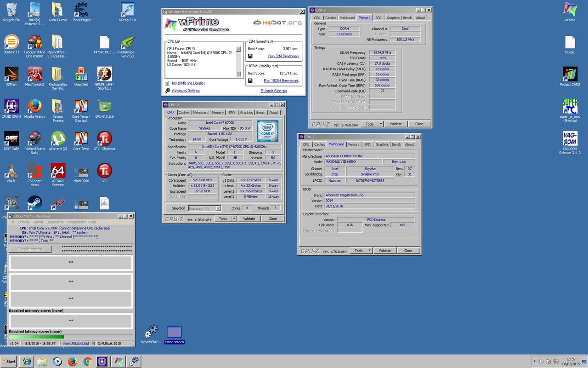Click the save icon beside Run 32M Benchmark

tap(250, 56)
